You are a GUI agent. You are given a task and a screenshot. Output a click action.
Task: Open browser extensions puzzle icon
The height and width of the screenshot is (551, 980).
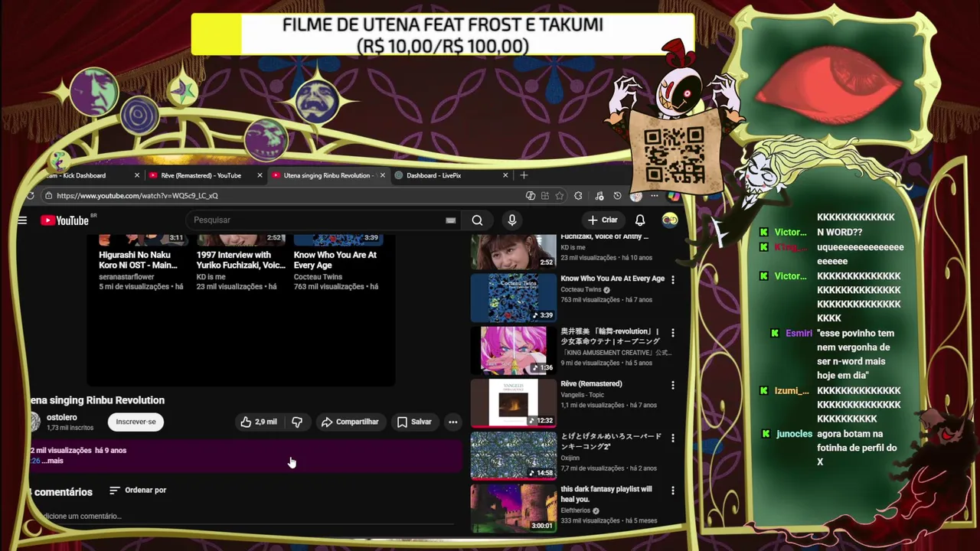(x=578, y=196)
